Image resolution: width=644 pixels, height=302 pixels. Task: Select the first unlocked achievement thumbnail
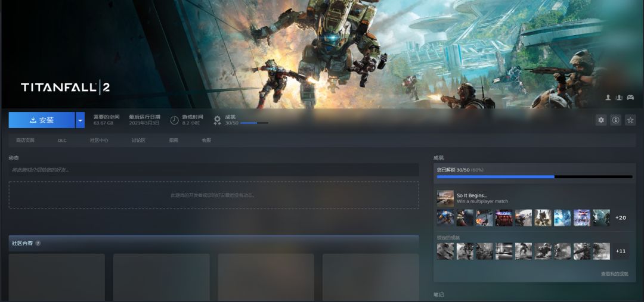(x=445, y=218)
